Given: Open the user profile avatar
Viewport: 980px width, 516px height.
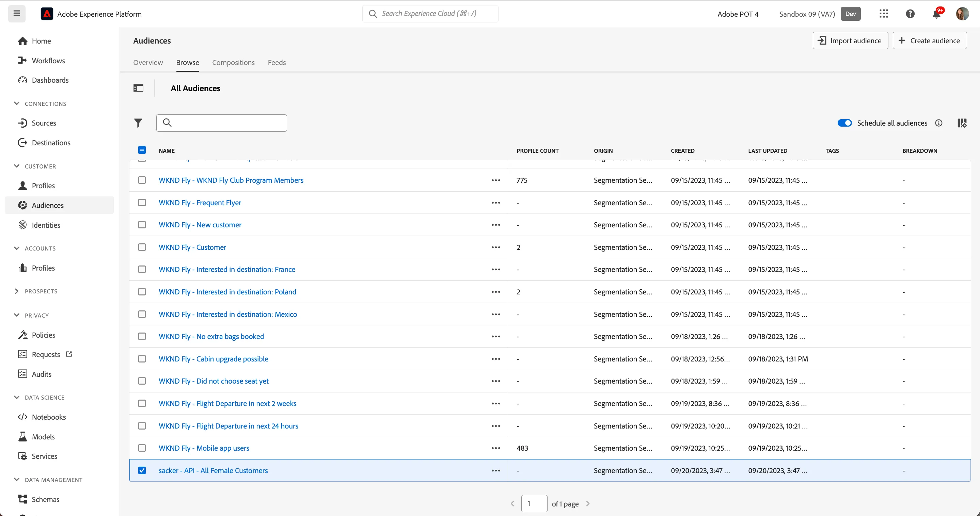Looking at the screenshot, I should [x=963, y=14].
